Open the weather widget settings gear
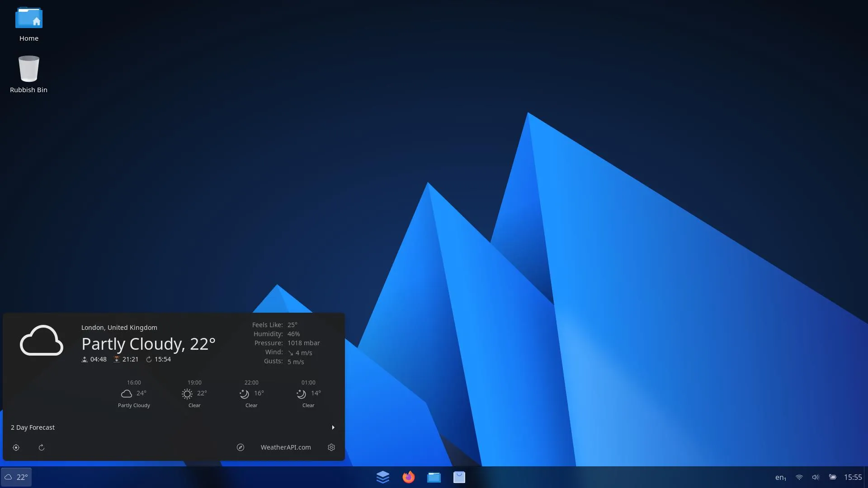Viewport: 868px width, 488px height. (x=331, y=447)
